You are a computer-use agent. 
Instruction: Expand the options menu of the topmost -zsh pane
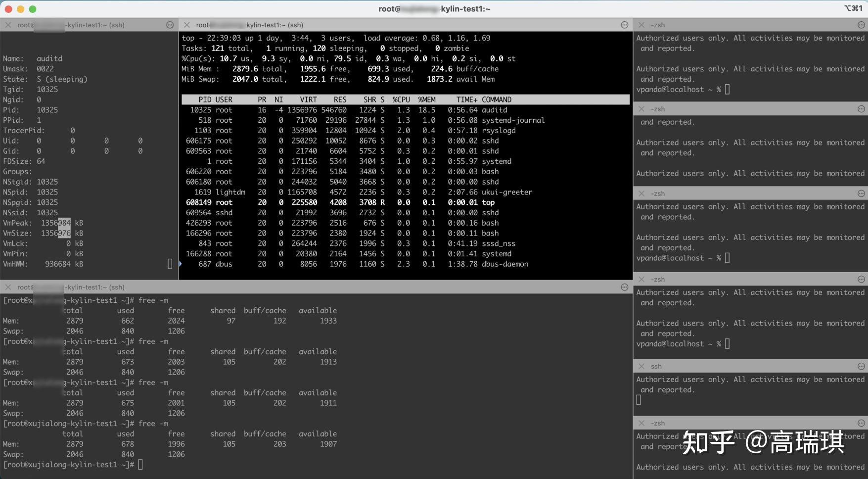click(x=861, y=25)
